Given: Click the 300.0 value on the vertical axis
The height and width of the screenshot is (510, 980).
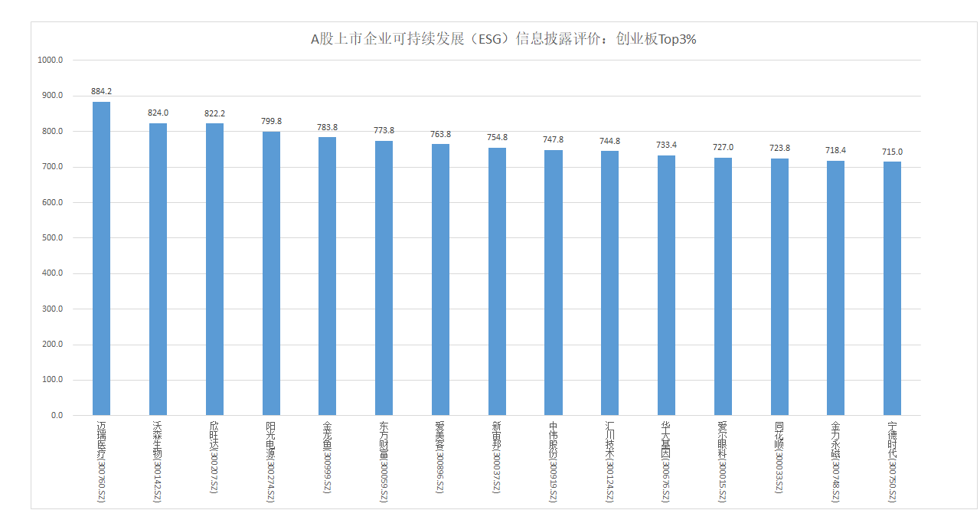Looking at the screenshot, I should pyautogui.click(x=52, y=309).
